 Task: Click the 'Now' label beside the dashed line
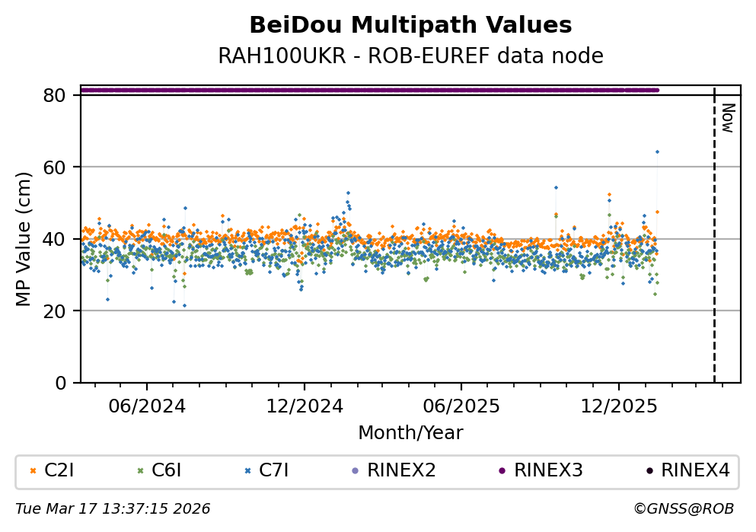[x=727, y=118]
